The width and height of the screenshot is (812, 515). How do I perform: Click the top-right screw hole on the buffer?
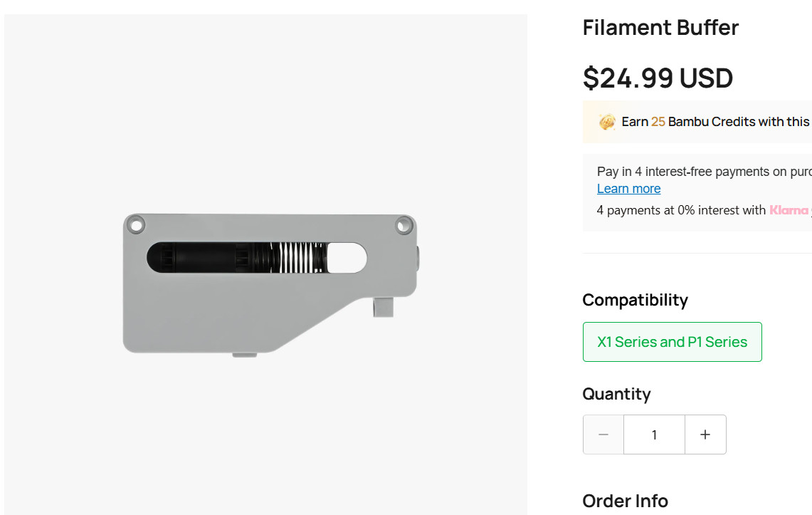pos(404,225)
